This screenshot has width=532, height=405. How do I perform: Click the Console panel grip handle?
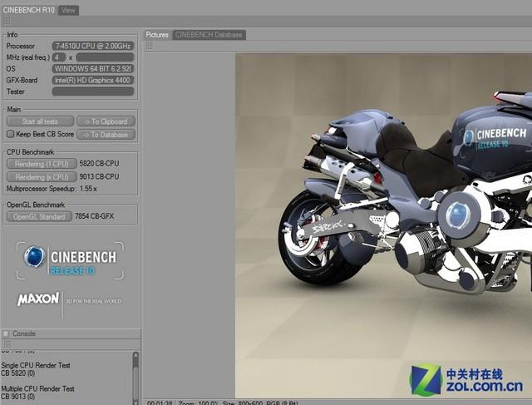(7, 343)
